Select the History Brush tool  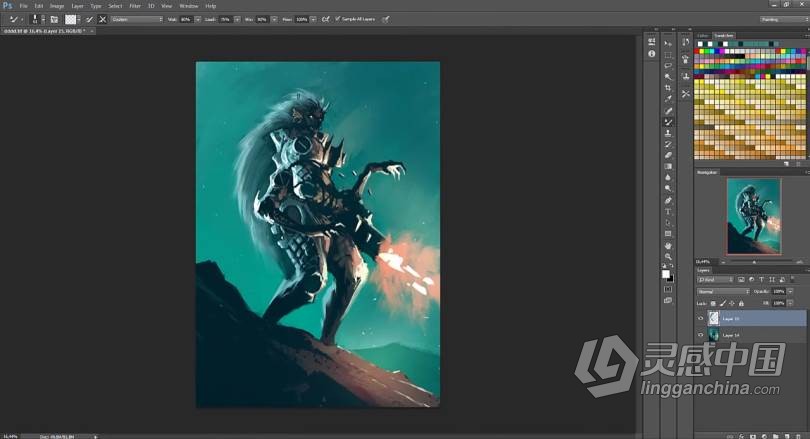tap(668, 145)
